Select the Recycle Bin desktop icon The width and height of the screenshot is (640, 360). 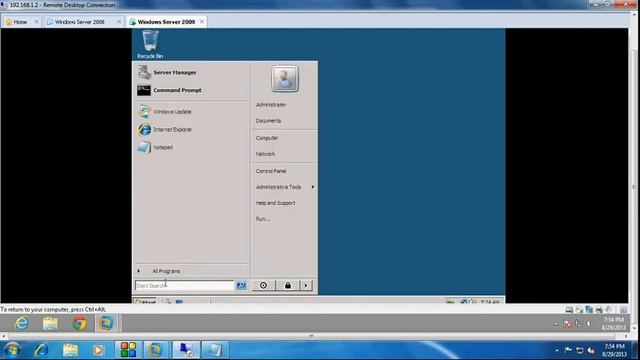[x=150, y=44]
